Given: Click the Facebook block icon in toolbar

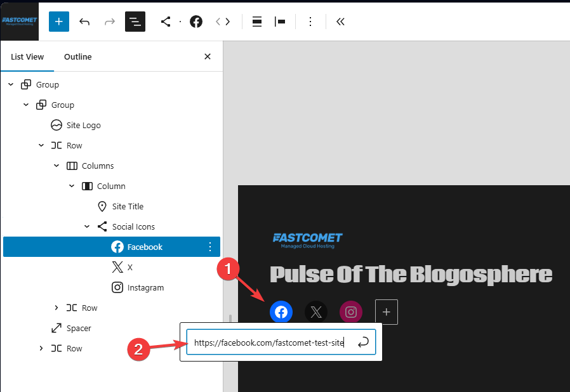Looking at the screenshot, I should (x=196, y=22).
